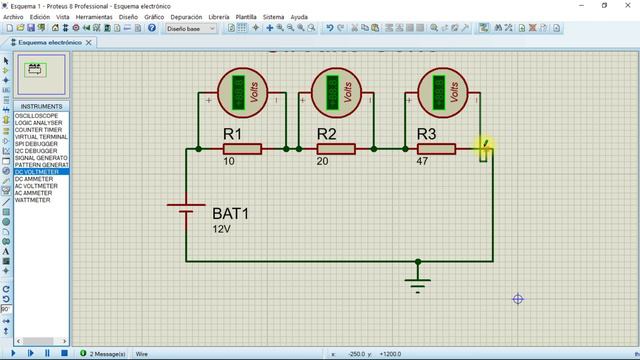
Task: Click the Rotate Anti-clockwise icon
Action: click(x=6, y=299)
